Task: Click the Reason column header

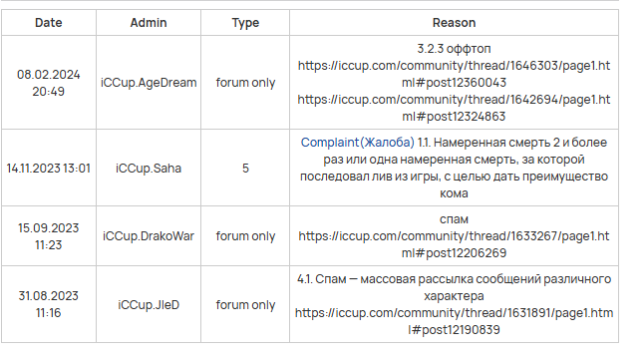Action: click(454, 23)
